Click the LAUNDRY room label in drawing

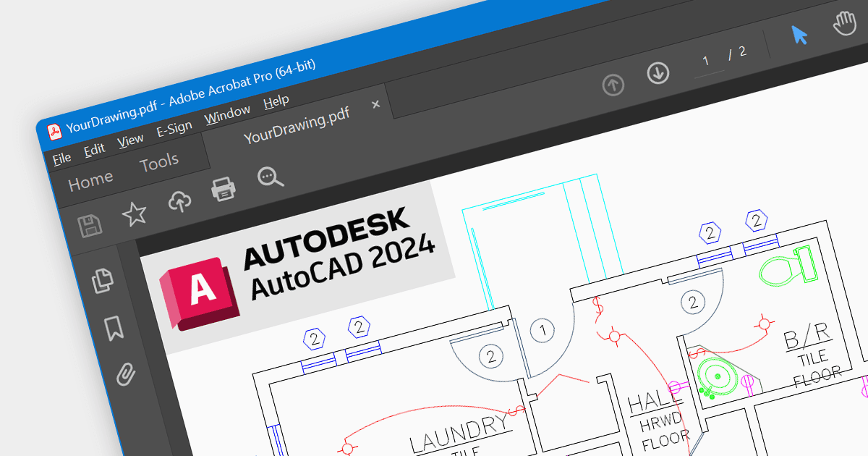pos(459,432)
